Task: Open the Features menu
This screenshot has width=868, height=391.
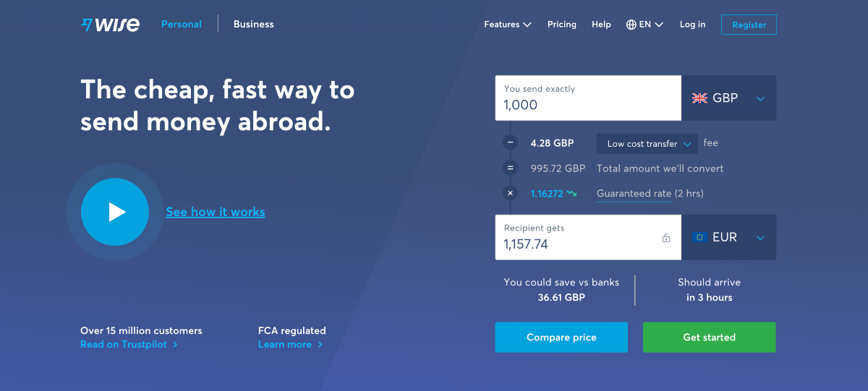Action: [508, 25]
